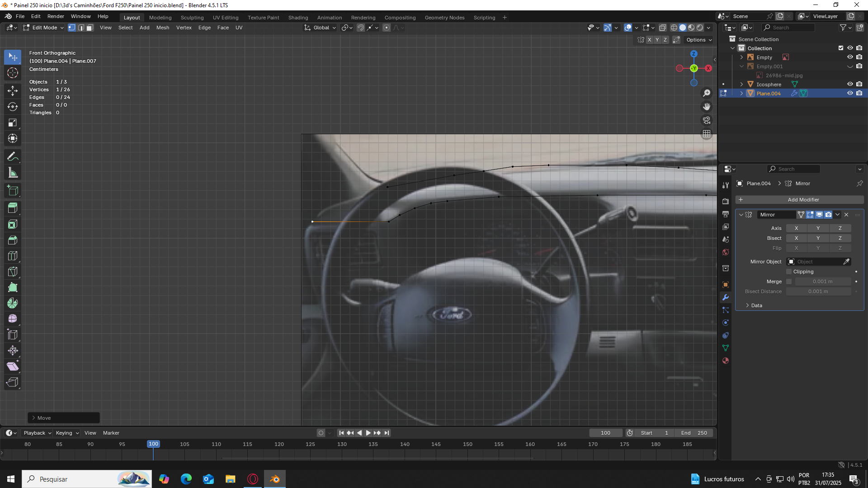Click the Bevel tool icon
This screenshot has width=868, height=488.
pyautogui.click(x=13, y=240)
